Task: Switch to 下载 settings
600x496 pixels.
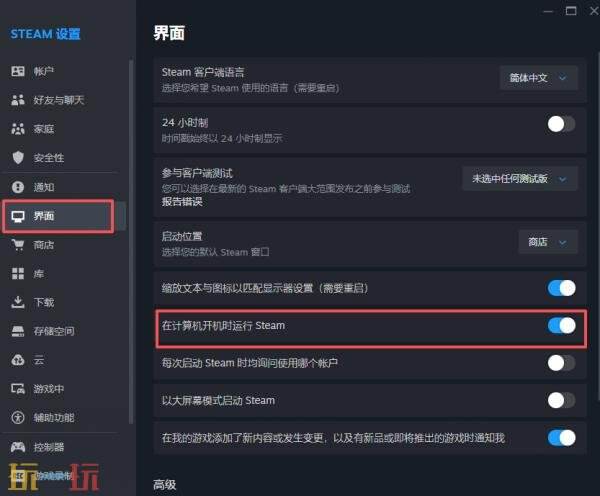Action: point(64,302)
